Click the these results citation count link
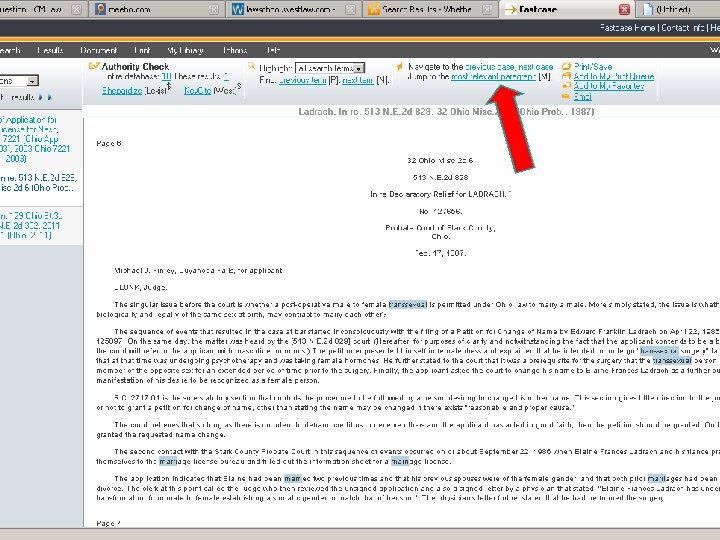 tap(226, 77)
